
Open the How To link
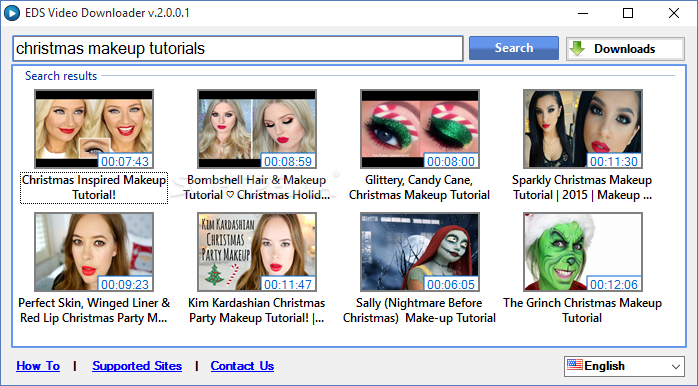coord(38,366)
